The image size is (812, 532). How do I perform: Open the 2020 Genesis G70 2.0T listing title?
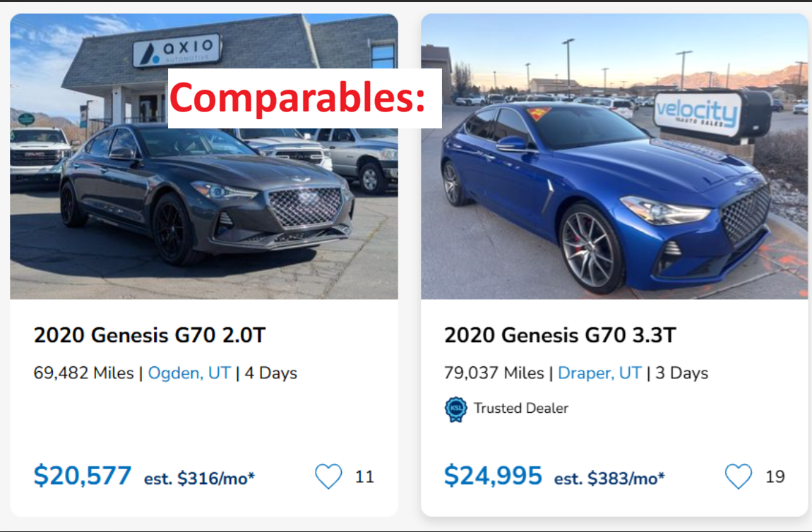coord(150,335)
